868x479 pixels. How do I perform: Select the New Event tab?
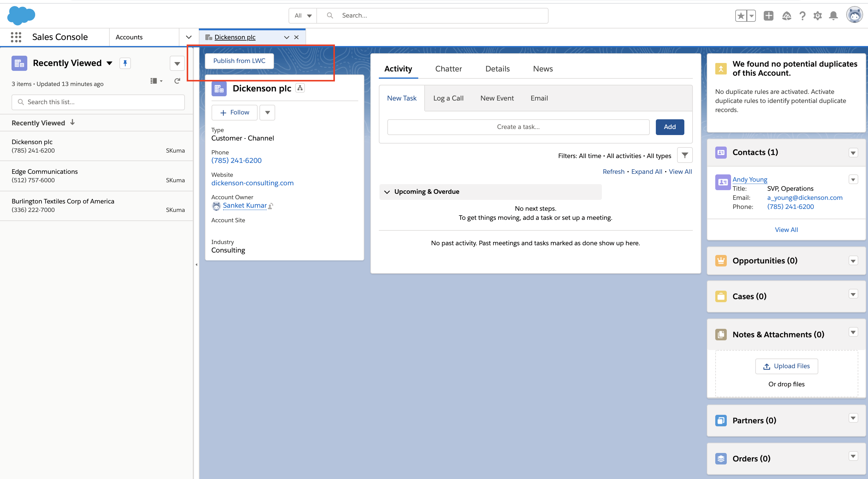497,98
